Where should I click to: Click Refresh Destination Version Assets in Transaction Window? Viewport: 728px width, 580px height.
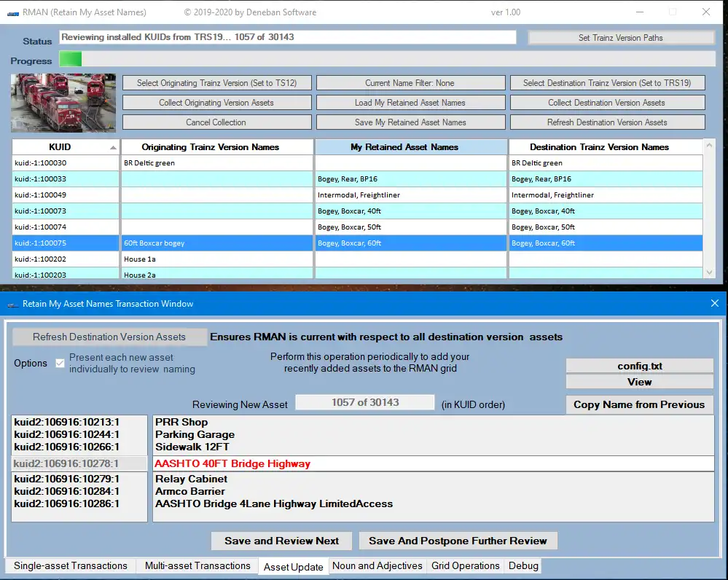pos(109,337)
